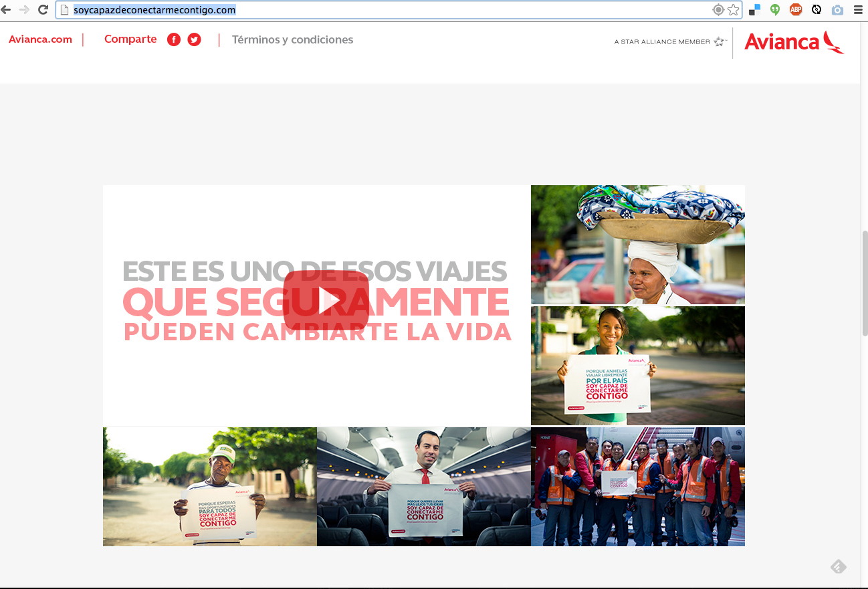
Task: Open the Avianca.com link
Action: click(x=40, y=39)
